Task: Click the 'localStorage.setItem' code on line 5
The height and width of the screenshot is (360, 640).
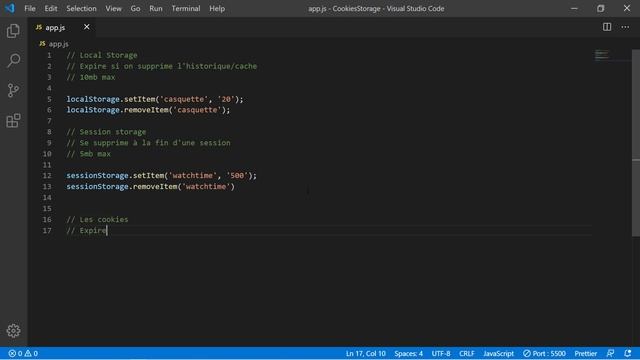Action: pos(111,99)
